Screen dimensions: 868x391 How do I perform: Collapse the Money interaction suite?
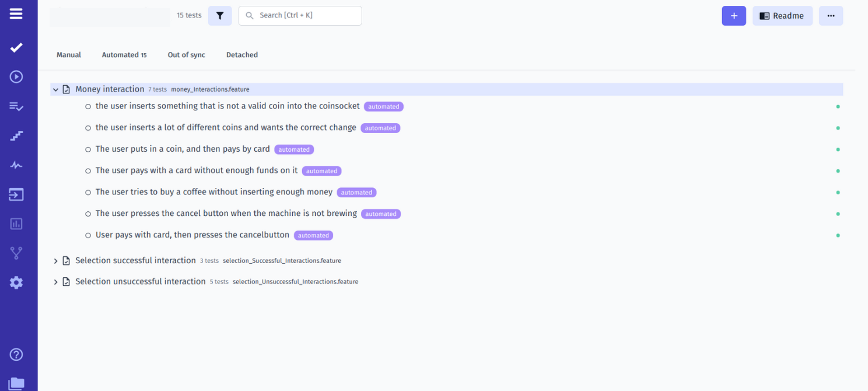(x=56, y=90)
